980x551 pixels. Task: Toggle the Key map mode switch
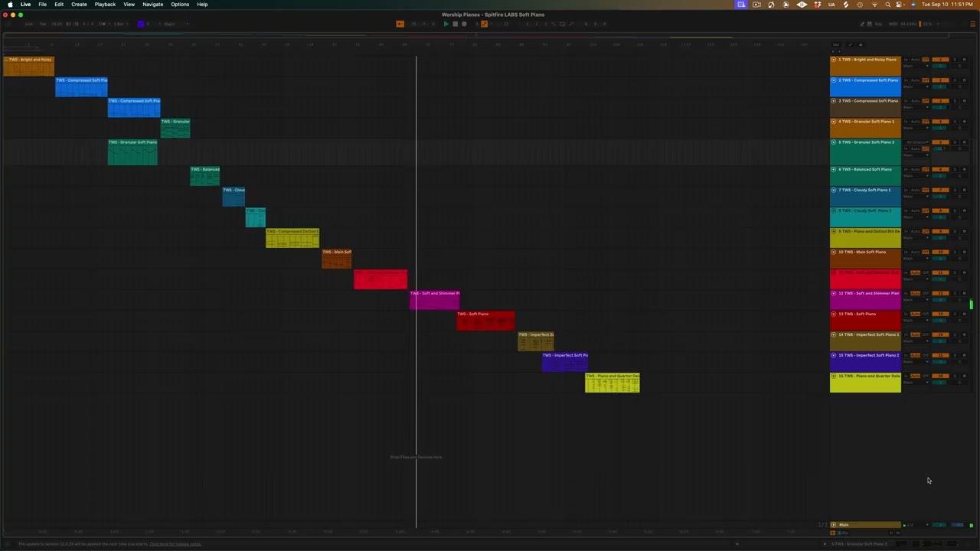878,24
